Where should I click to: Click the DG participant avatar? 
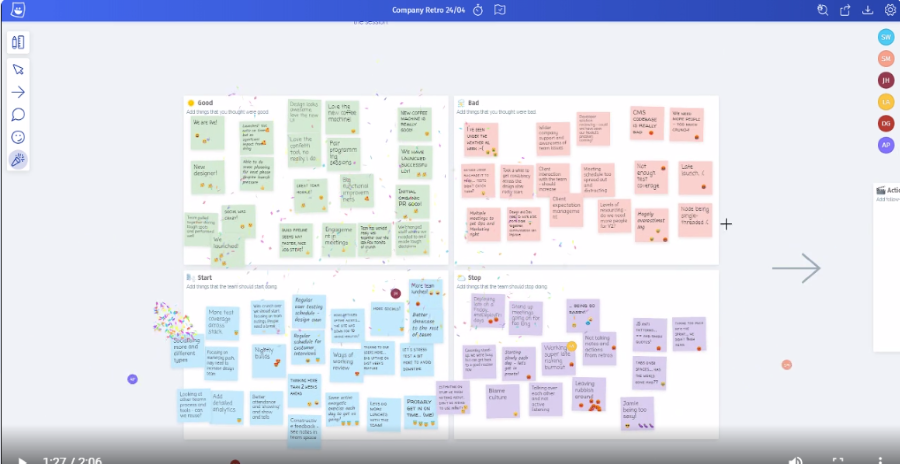886,123
